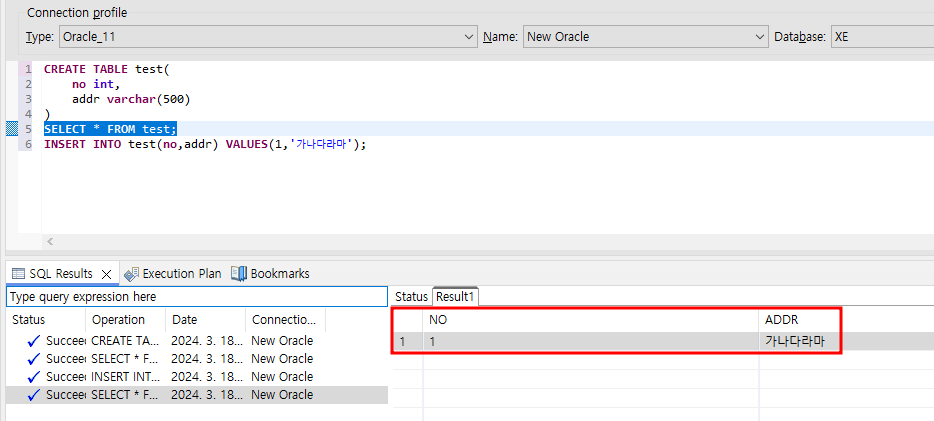Sort by the Status column header
Image resolution: width=934 pixels, height=421 pixels.
(x=46, y=320)
